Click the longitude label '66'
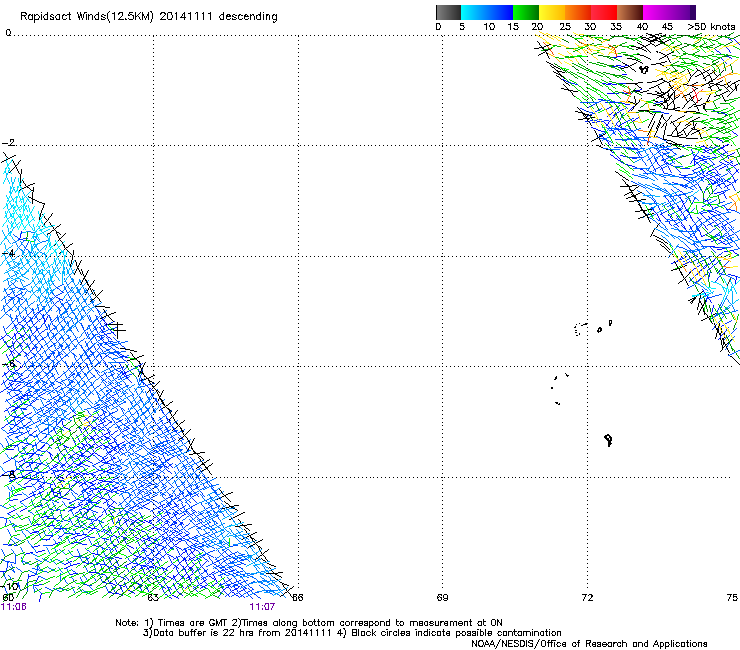 point(297,598)
